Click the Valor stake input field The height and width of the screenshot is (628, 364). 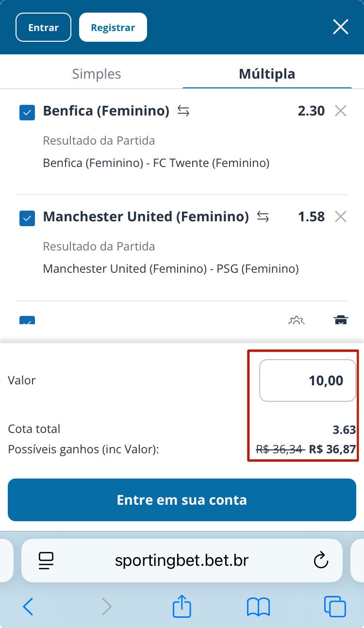(308, 380)
